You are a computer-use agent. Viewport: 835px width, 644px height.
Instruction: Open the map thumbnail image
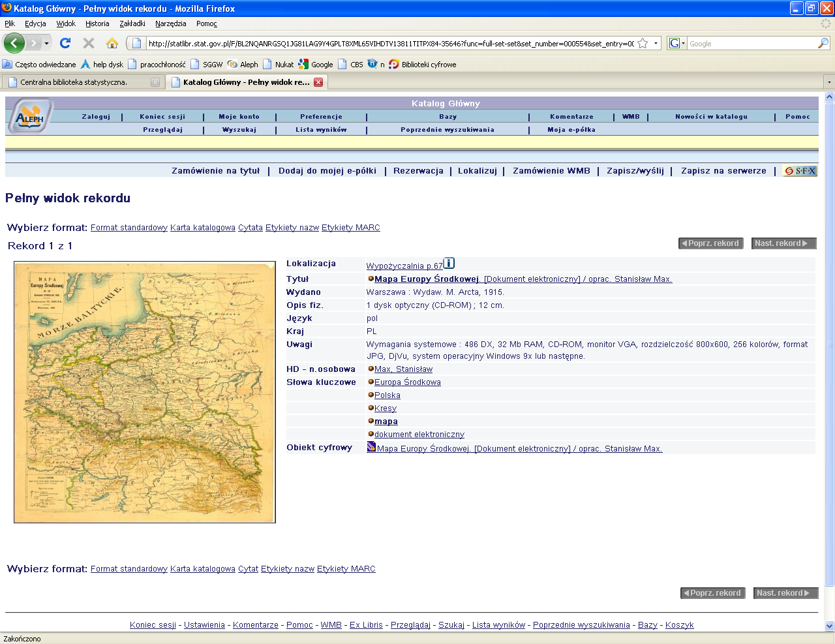145,392
